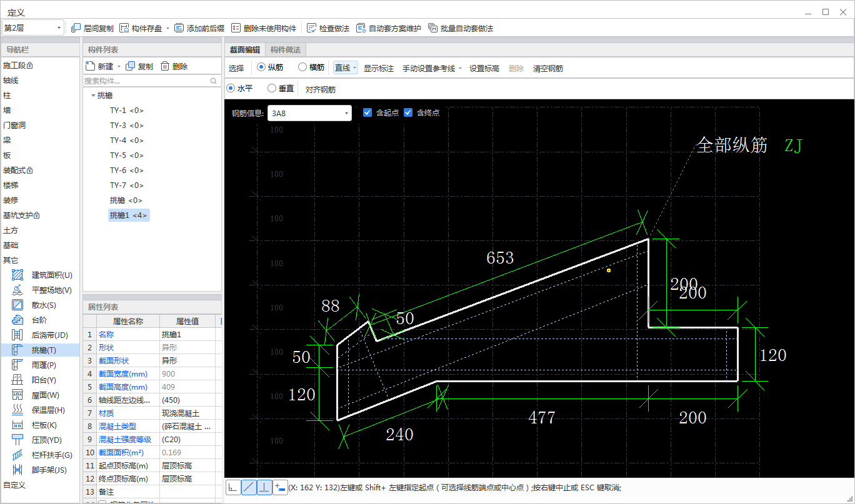Open the 钢筋信息 3A8 combo box

point(309,113)
